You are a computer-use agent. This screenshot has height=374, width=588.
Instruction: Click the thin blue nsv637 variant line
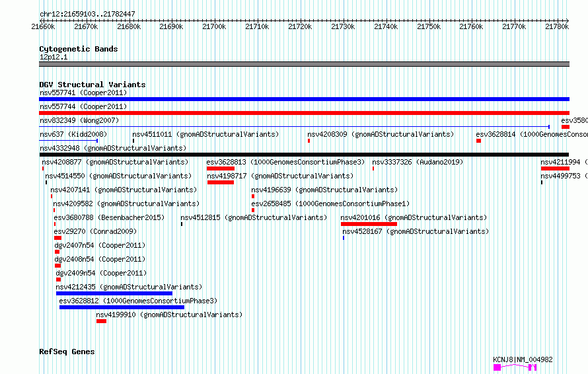[69, 141]
